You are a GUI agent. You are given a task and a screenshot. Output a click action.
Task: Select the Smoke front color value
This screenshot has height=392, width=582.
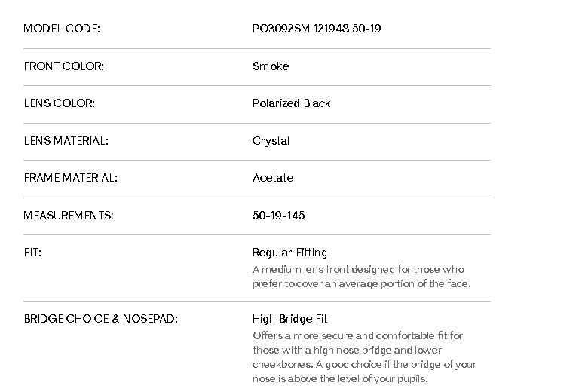coord(271,66)
